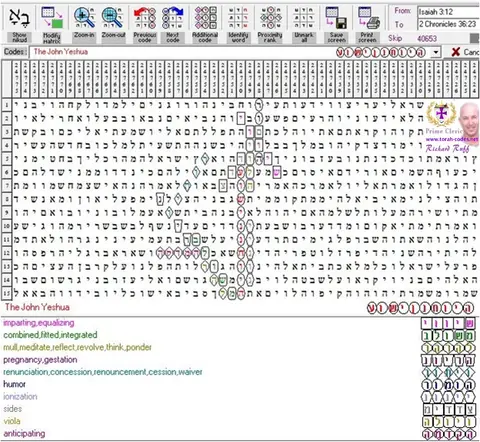
Task: Click the Previous code label button
Action: click(x=145, y=37)
